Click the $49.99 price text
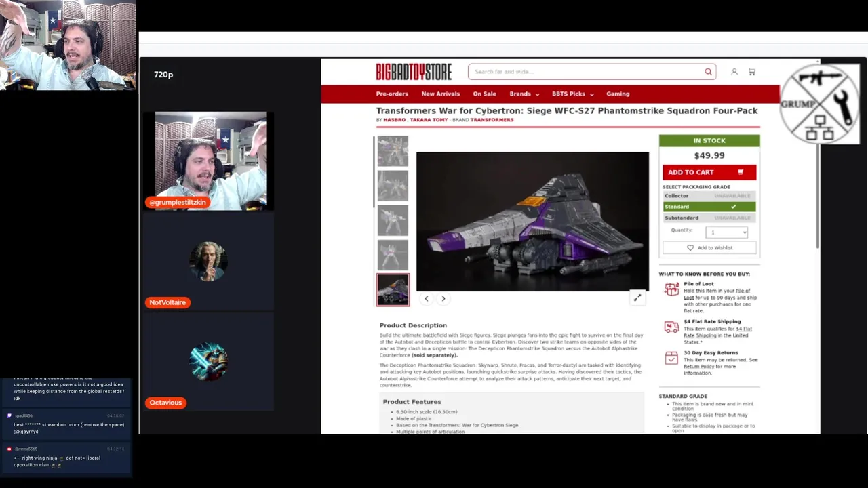This screenshot has width=868, height=488. click(709, 156)
